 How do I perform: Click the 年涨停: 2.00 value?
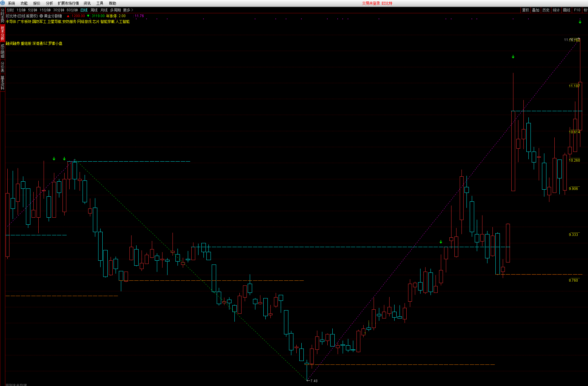point(116,16)
